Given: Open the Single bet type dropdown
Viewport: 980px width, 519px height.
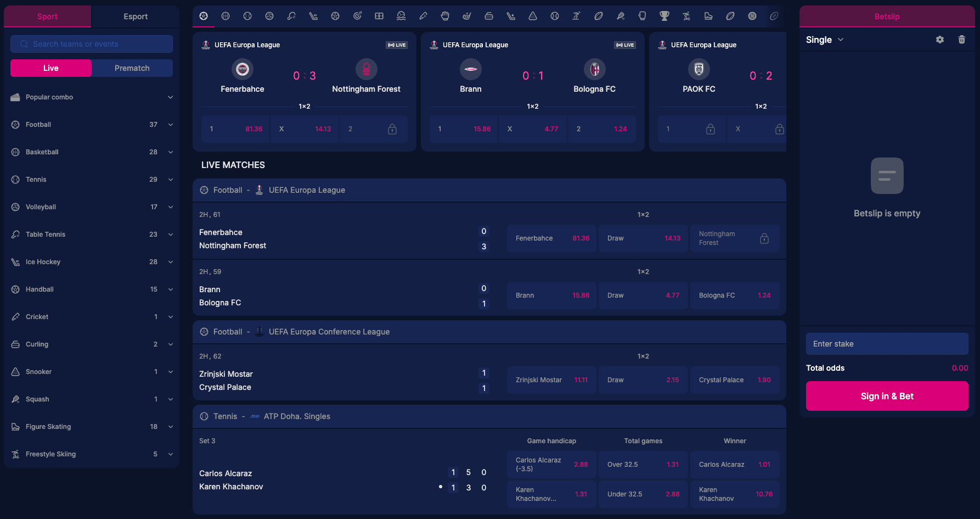Looking at the screenshot, I should click(x=824, y=40).
